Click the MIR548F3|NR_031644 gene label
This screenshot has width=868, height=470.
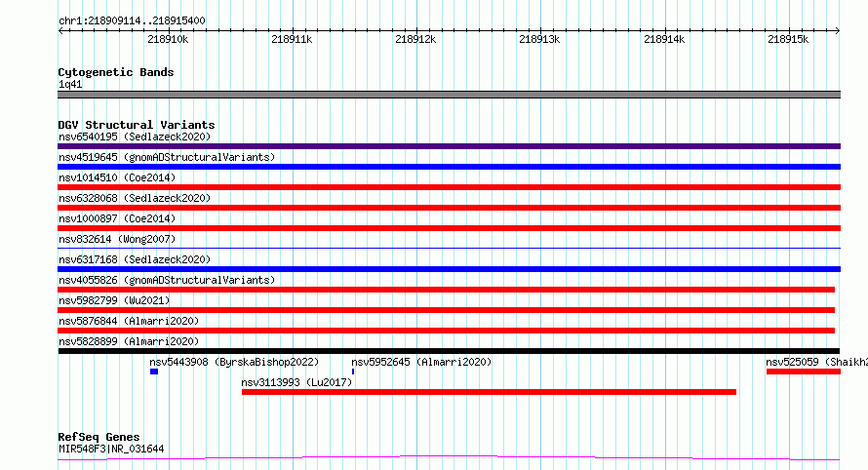click(x=111, y=449)
